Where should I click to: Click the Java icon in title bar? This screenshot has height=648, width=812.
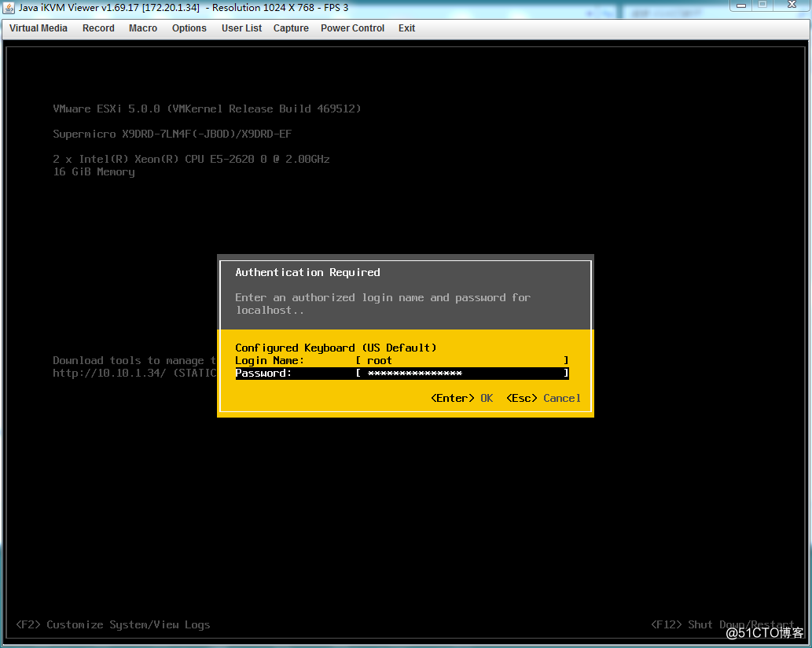coord(9,8)
